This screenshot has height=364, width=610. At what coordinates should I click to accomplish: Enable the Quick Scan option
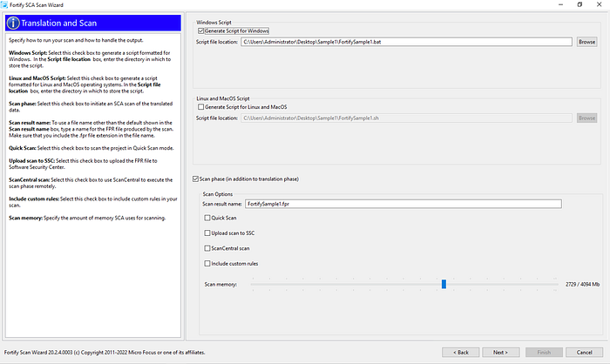207,218
